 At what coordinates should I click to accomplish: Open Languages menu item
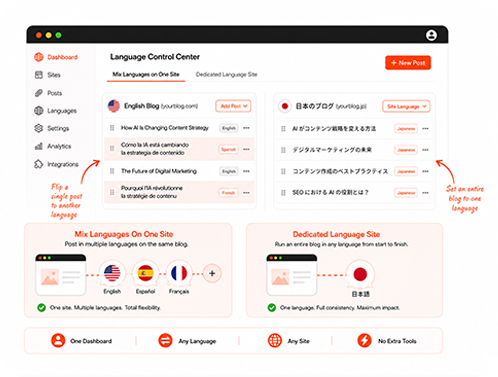point(55,110)
